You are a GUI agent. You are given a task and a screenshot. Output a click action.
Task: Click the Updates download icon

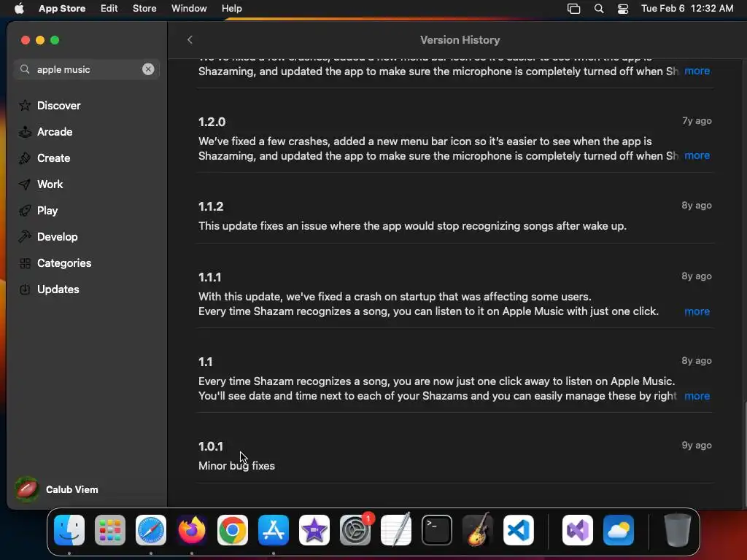click(25, 289)
